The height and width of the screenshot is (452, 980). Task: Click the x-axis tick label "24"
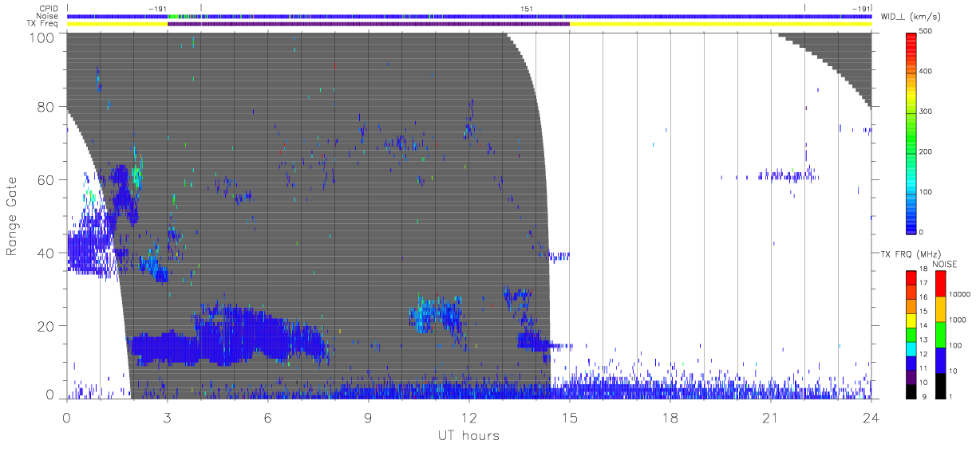tap(871, 418)
